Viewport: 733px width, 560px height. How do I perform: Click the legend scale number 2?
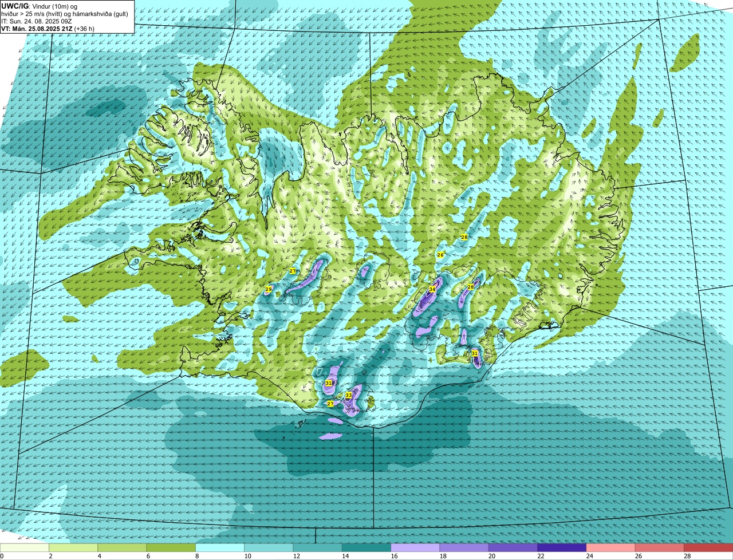(50, 556)
